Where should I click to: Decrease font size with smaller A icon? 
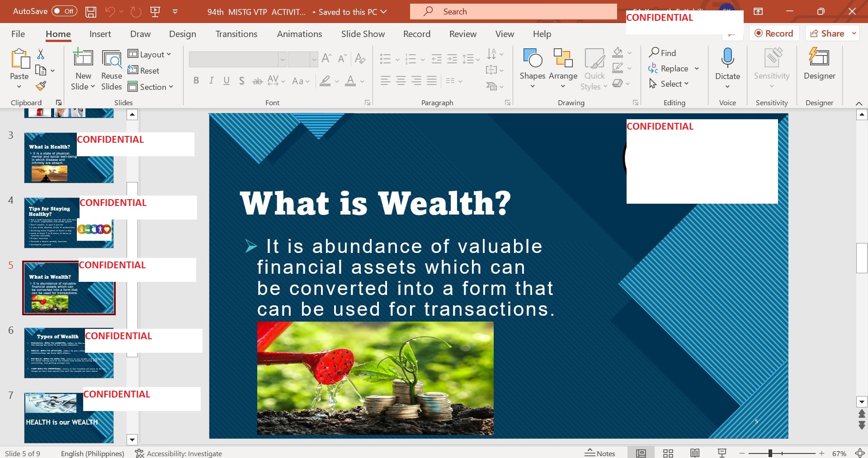coord(342,58)
